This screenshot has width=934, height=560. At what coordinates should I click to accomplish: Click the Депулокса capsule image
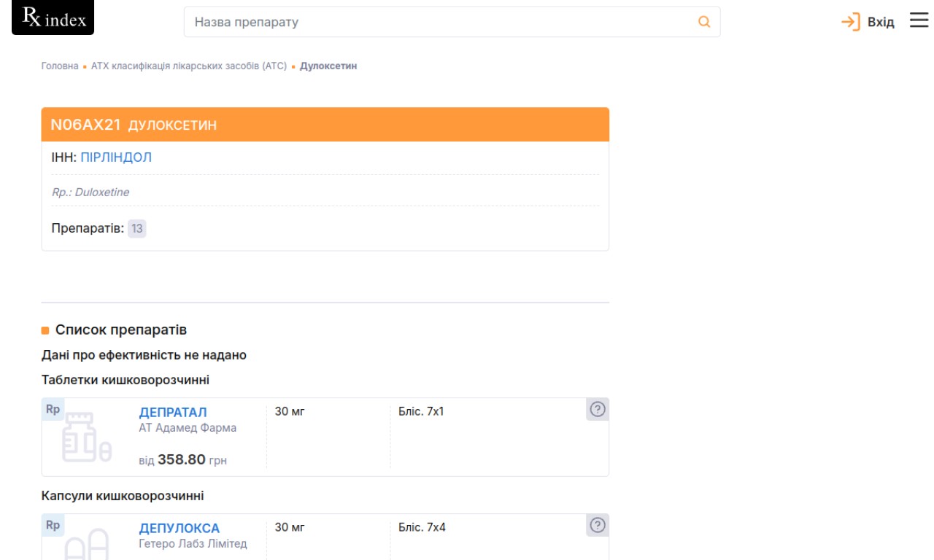click(86, 544)
